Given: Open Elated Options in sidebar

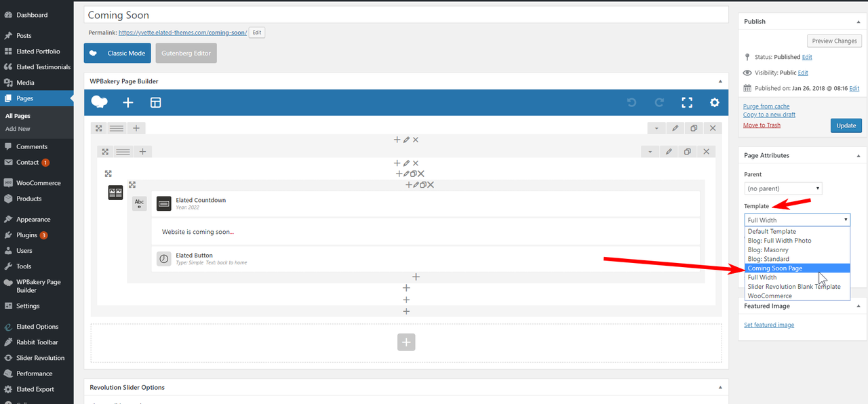Looking at the screenshot, I should point(37,327).
